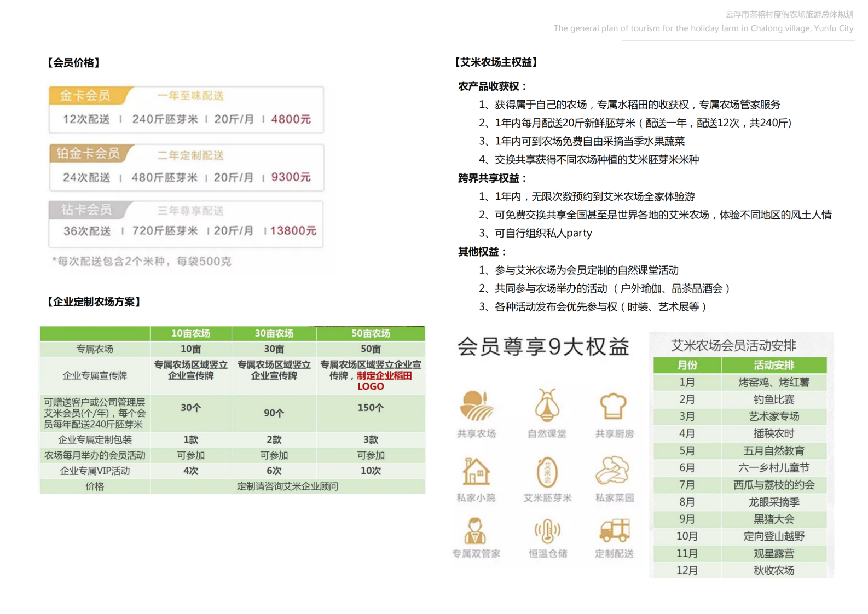Select the 金卡会员 membership label
The image size is (868, 614).
click(85, 96)
